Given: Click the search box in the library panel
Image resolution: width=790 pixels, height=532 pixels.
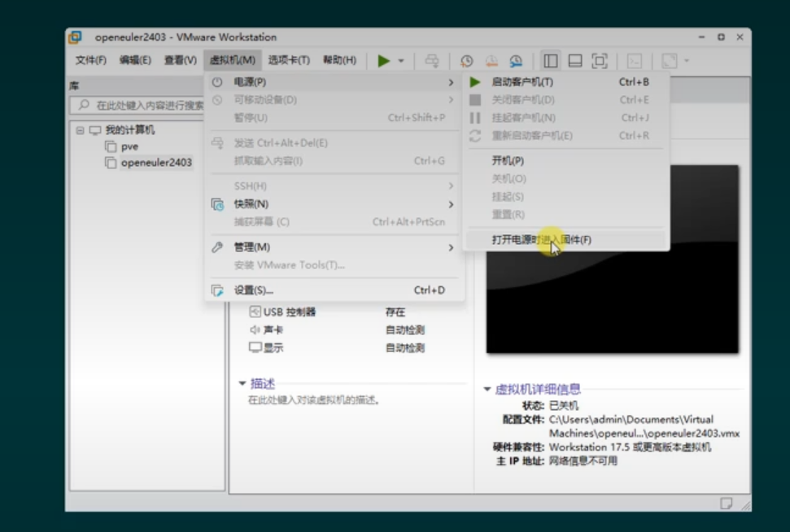Looking at the screenshot, I should coord(138,105).
